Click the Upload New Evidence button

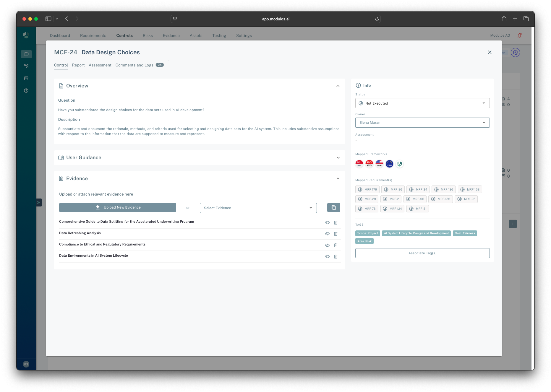coord(117,208)
